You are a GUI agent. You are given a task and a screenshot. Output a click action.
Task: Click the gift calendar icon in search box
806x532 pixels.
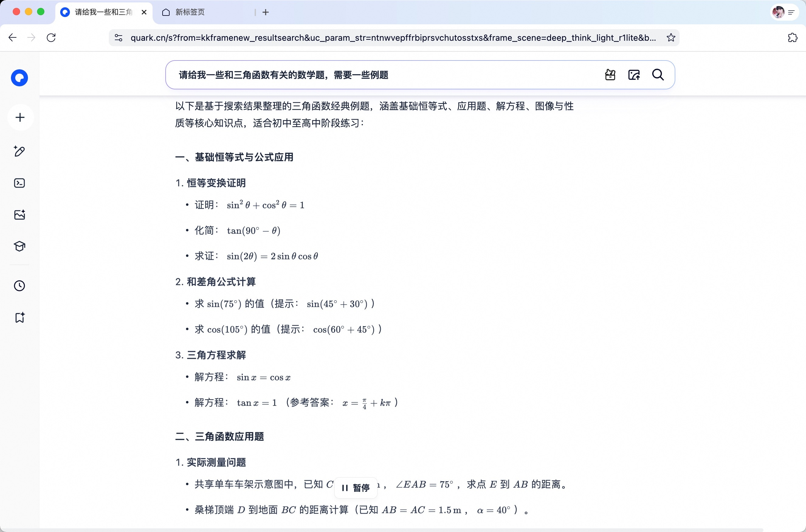(610, 75)
